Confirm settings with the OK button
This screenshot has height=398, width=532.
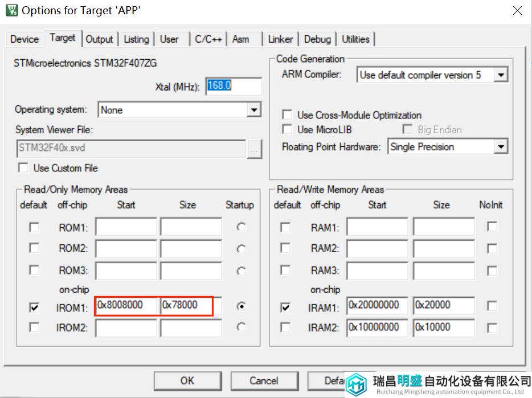tap(187, 381)
